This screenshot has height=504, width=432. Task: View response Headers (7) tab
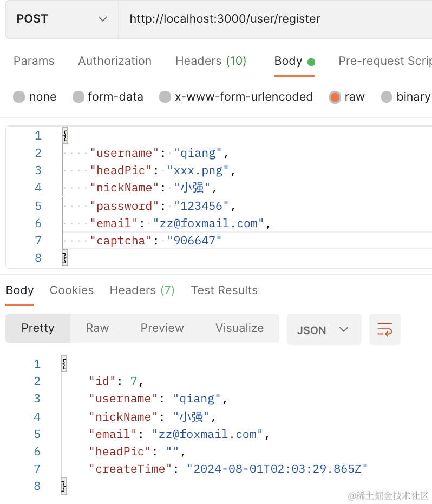tap(142, 290)
